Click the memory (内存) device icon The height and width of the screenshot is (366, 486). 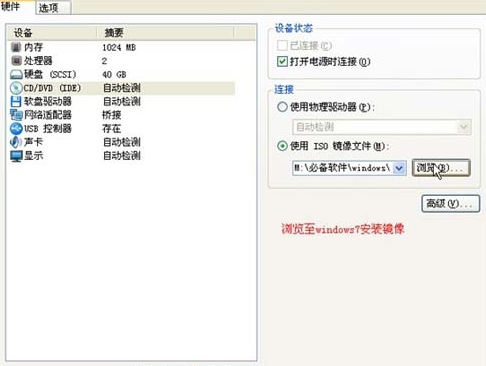pyautogui.click(x=16, y=47)
